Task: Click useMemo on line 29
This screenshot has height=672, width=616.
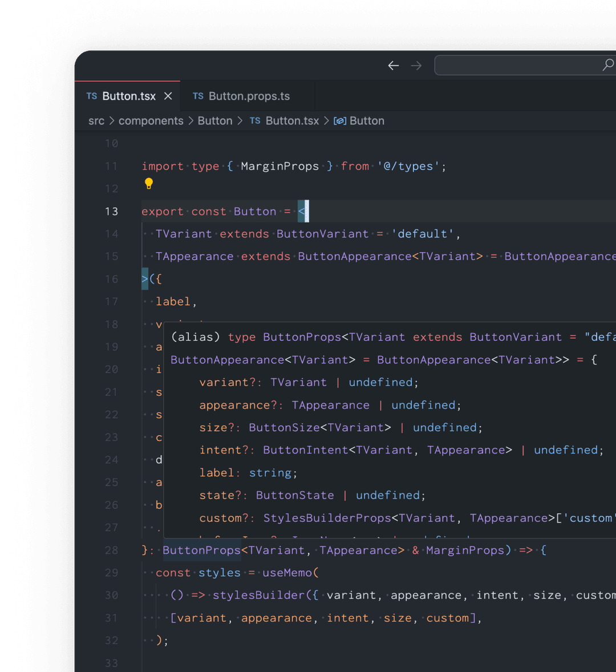Action: pyautogui.click(x=287, y=572)
